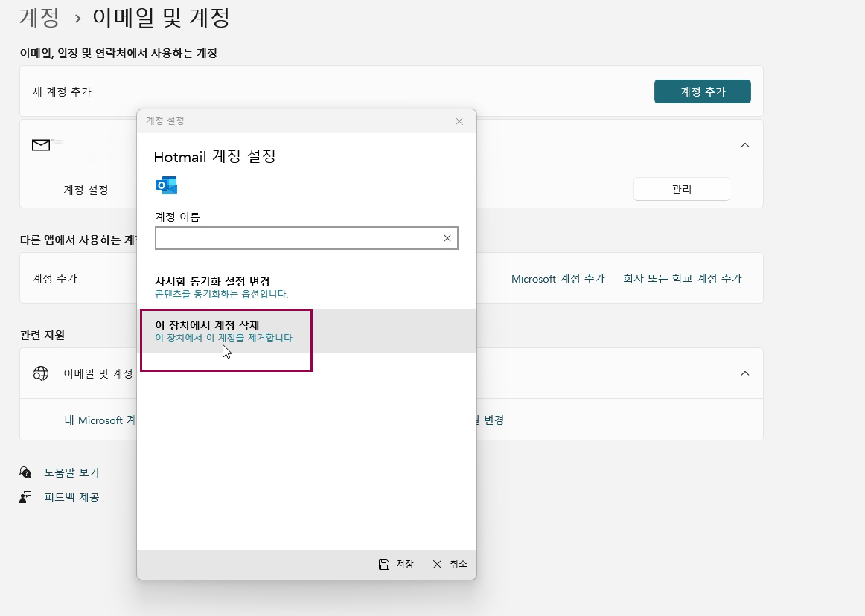Clear the 계정 이름 field with X icon
Viewport: 865px width, 616px height.
[447, 238]
